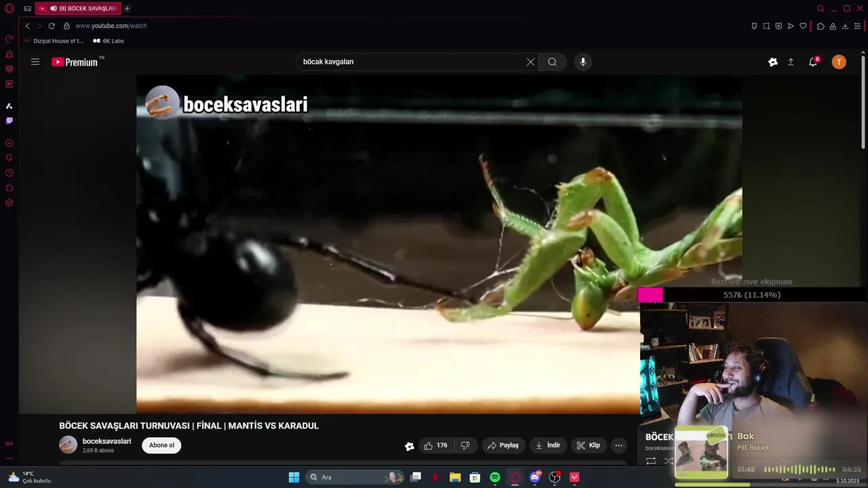Seek in the Spotify overlay waveform bar

[x=800, y=469]
